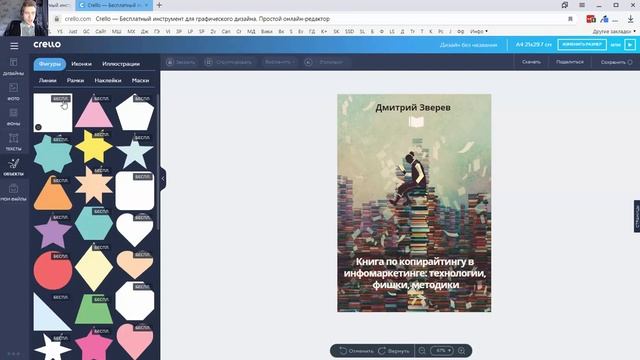Image resolution: width=640 pixels, height=360 pixels.
Task: Open the zoom percentage dropdown
Action: coord(442,351)
